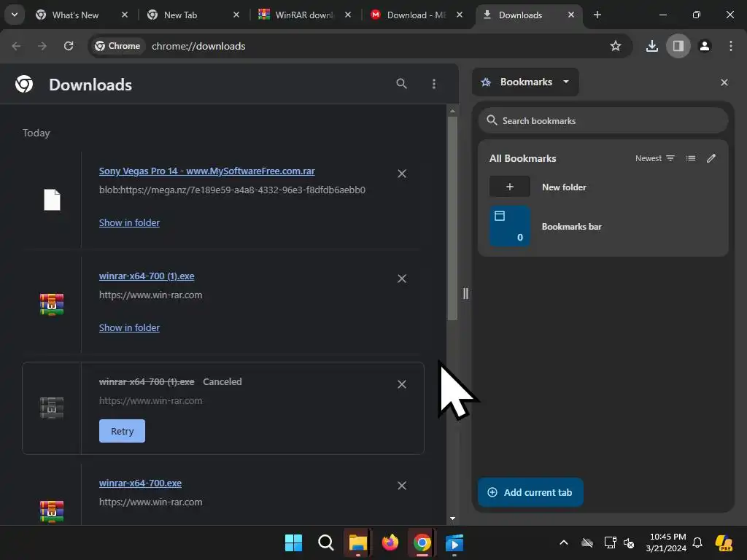Click the side panel resize handle
Image resolution: width=747 pixels, height=560 pixels.
[465, 293]
